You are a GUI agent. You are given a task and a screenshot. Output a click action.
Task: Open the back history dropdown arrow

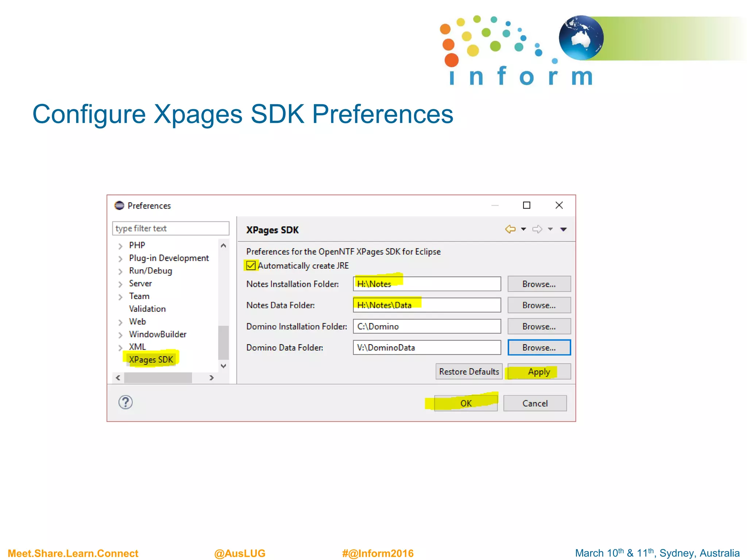(x=523, y=229)
